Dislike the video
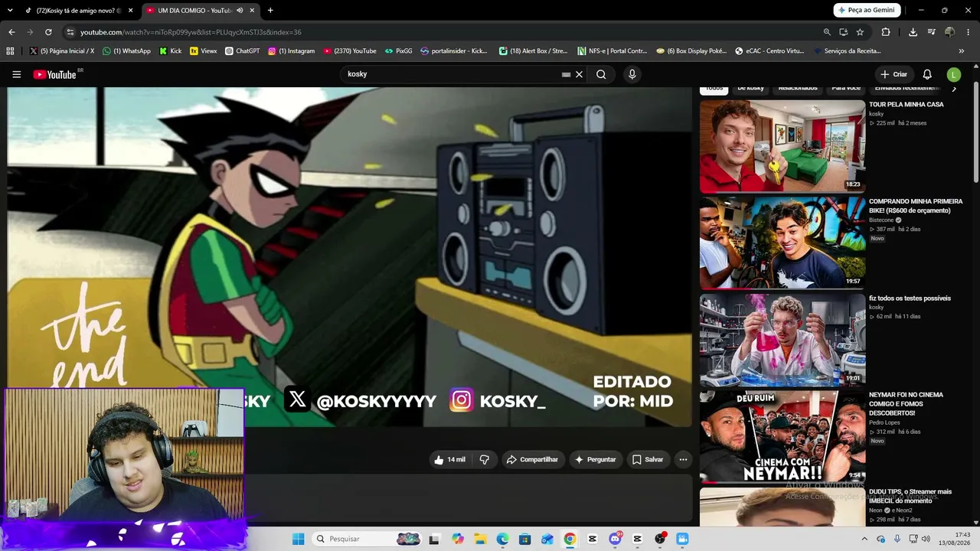The width and height of the screenshot is (980, 551). (x=484, y=459)
